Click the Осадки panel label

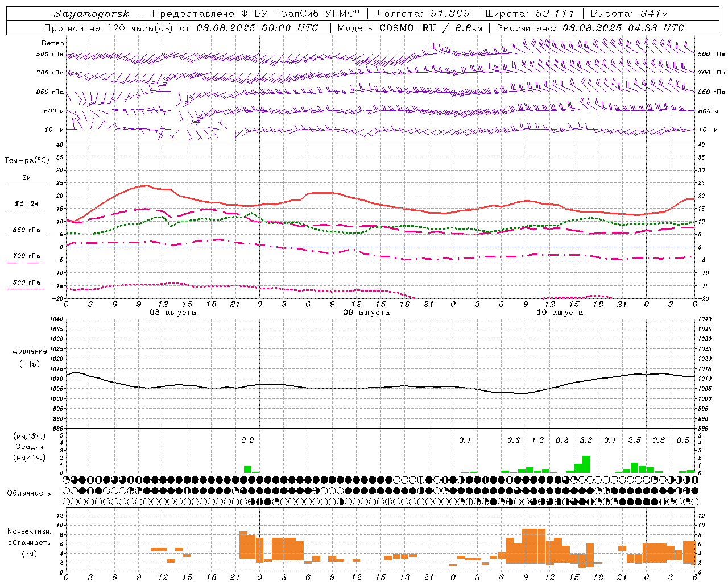click(28, 447)
